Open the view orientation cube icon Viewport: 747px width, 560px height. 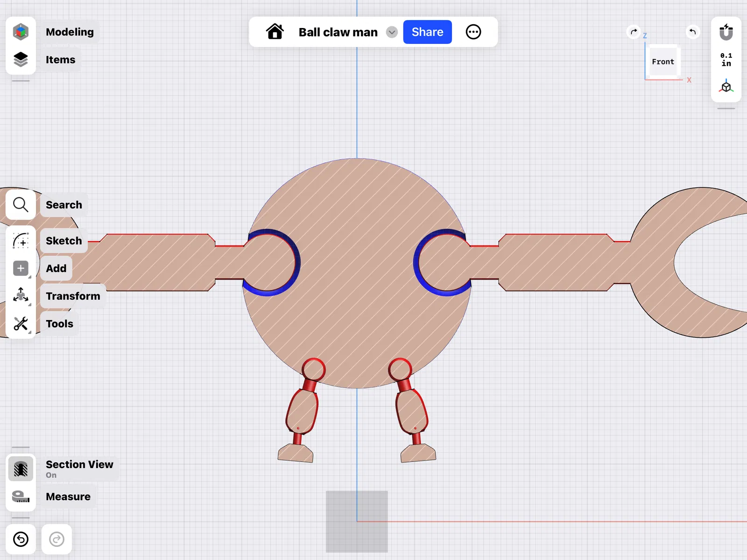click(x=726, y=86)
